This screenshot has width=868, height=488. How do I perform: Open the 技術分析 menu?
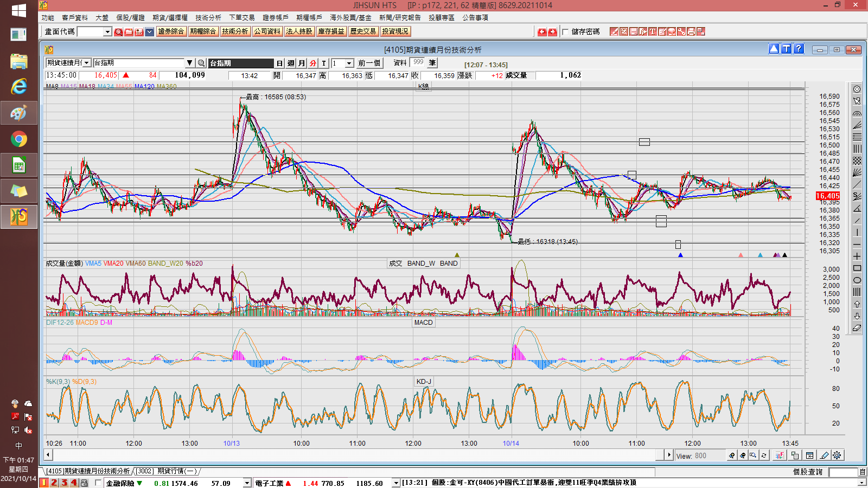pos(208,18)
